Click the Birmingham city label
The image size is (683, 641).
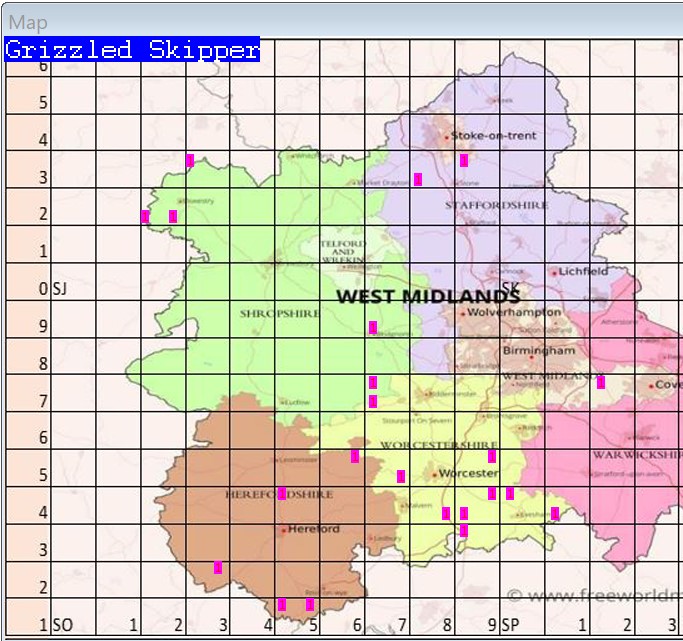pyautogui.click(x=539, y=351)
